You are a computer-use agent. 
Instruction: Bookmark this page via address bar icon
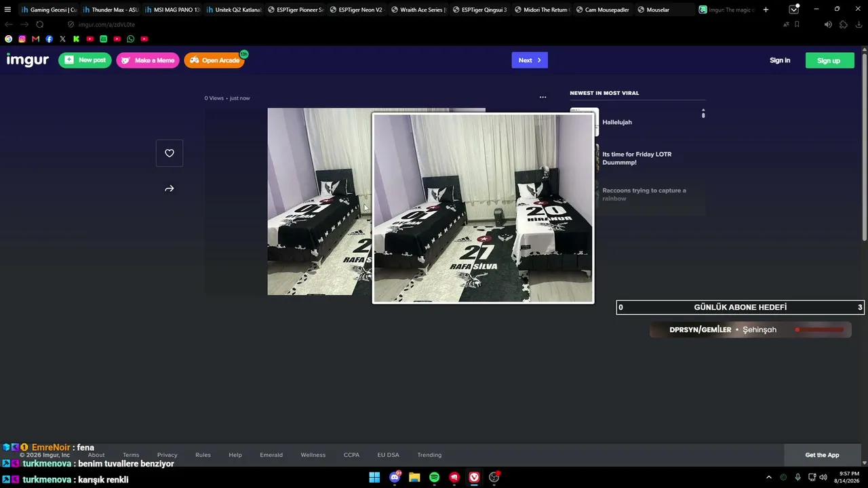point(797,24)
